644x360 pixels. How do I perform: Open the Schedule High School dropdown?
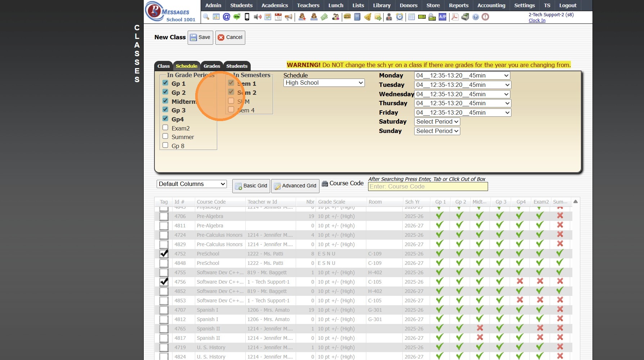[324, 83]
